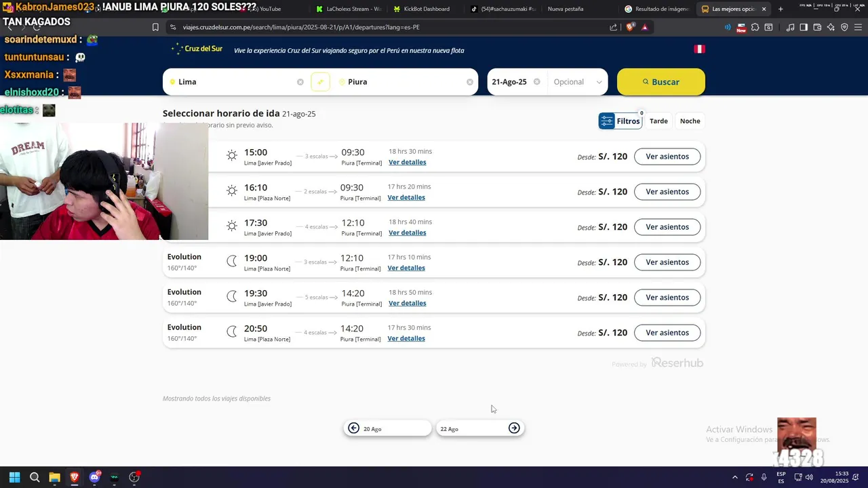Image resolution: width=868 pixels, height=488 pixels.
Task: Open Windows taskbar search
Action: coord(35,477)
